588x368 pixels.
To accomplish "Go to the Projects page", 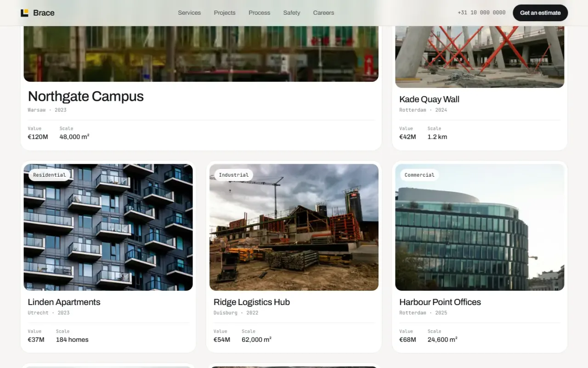I will point(225,13).
